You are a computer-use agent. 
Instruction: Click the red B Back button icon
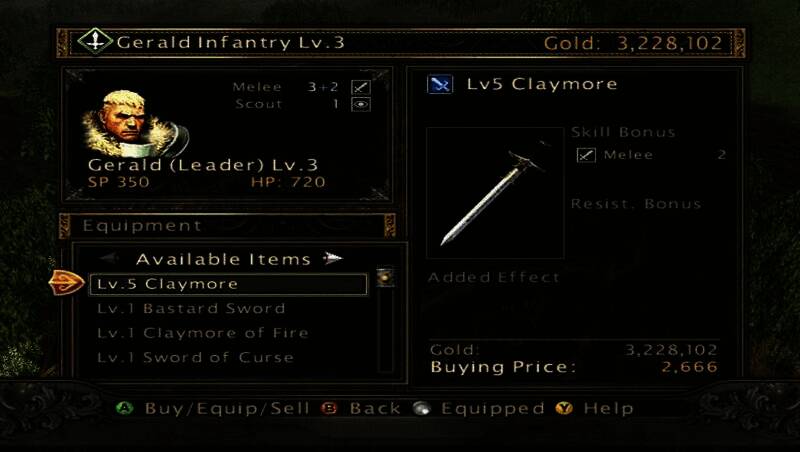click(x=330, y=408)
